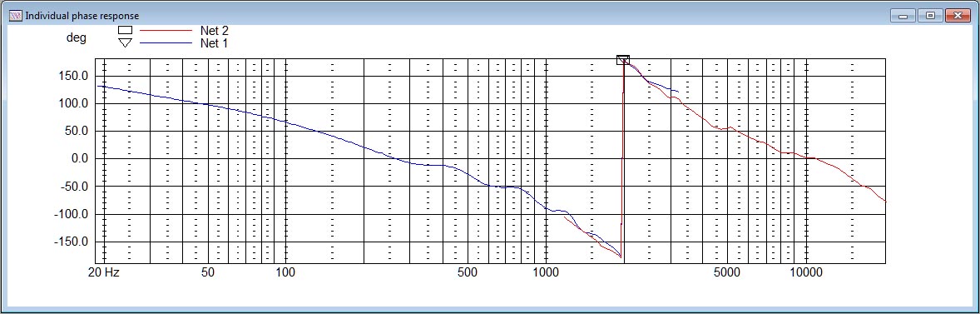
Task: Click the 500 frequency axis label
Action: [468, 272]
